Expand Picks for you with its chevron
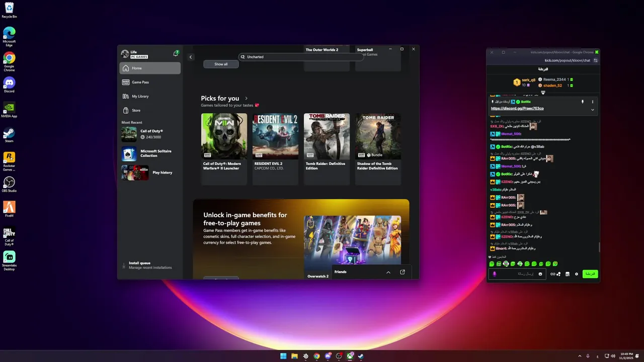The image size is (644, 362). (x=246, y=99)
